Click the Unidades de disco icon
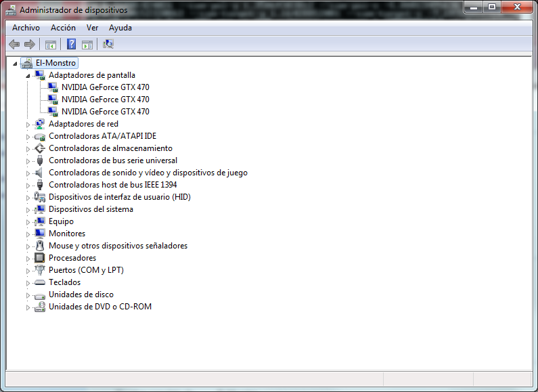The image size is (538, 392). (40, 296)
